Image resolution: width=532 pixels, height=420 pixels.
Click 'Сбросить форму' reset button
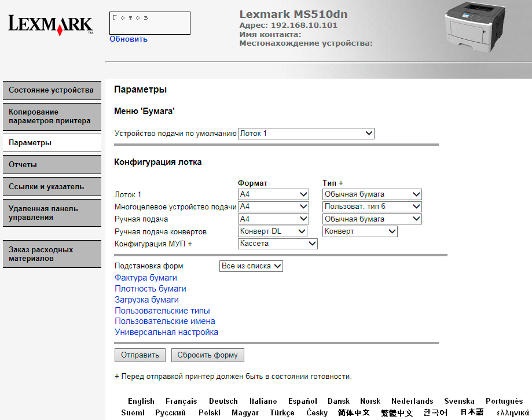tap(208, 355)
